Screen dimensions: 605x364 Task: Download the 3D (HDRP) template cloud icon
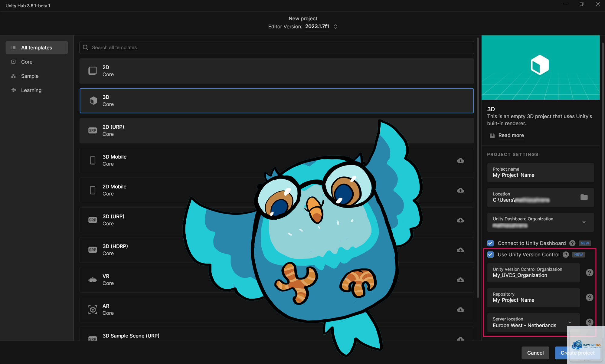click(460, 250)
